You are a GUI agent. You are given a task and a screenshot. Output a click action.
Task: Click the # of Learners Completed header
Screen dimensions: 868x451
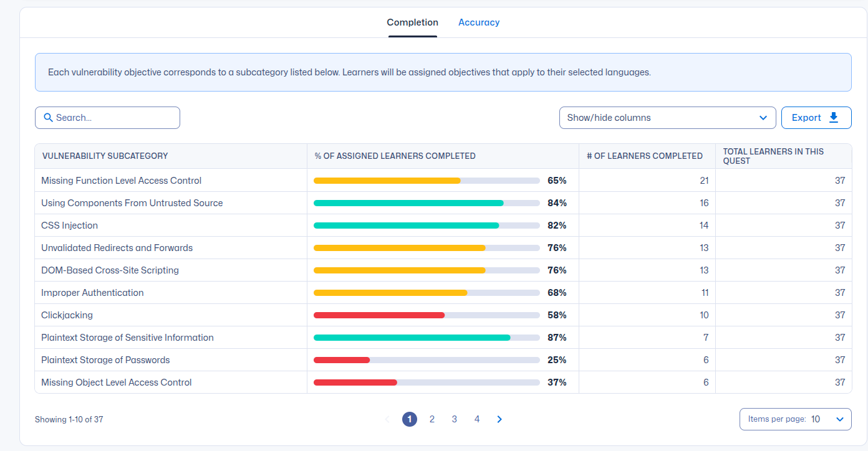coord(644,156)
